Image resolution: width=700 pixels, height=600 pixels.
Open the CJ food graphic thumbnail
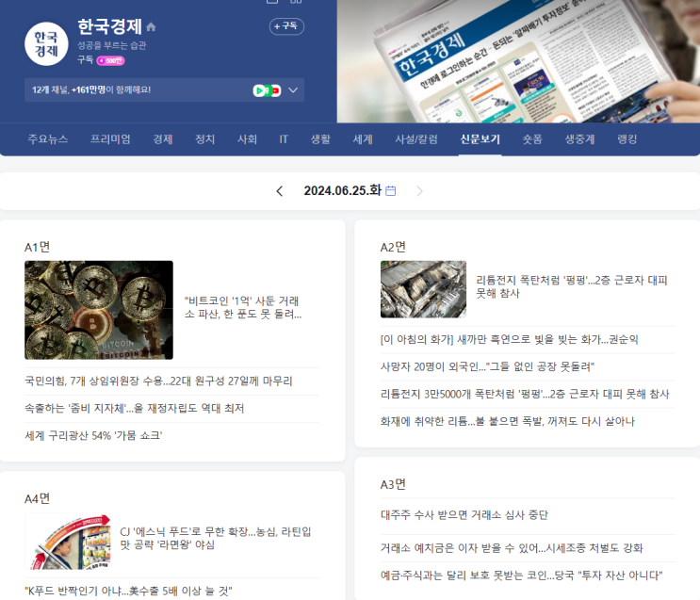pos(68,542)
